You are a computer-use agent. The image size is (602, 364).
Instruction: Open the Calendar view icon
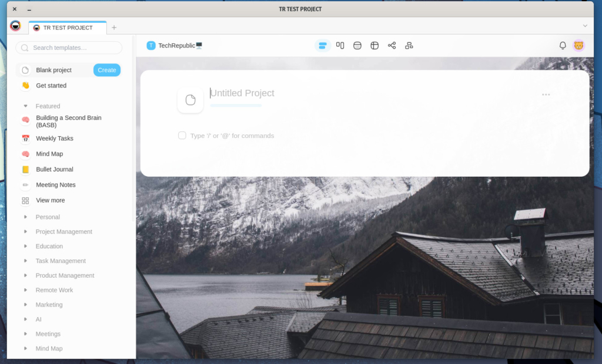pyautogui.click(x=357, y=46)
